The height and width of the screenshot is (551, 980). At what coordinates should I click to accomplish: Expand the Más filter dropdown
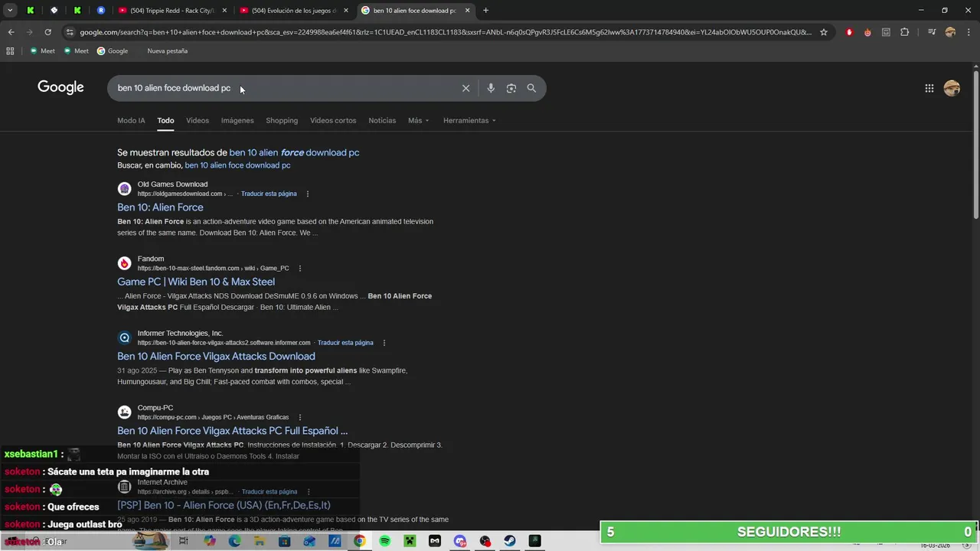point(418,120)
